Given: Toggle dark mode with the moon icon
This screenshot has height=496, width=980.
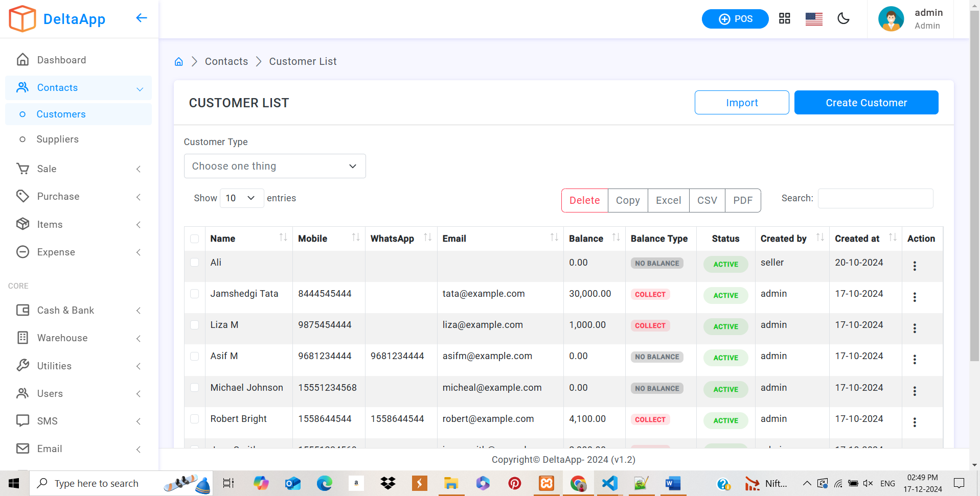Looking at the screenshot, I should (x=843, y=19).
